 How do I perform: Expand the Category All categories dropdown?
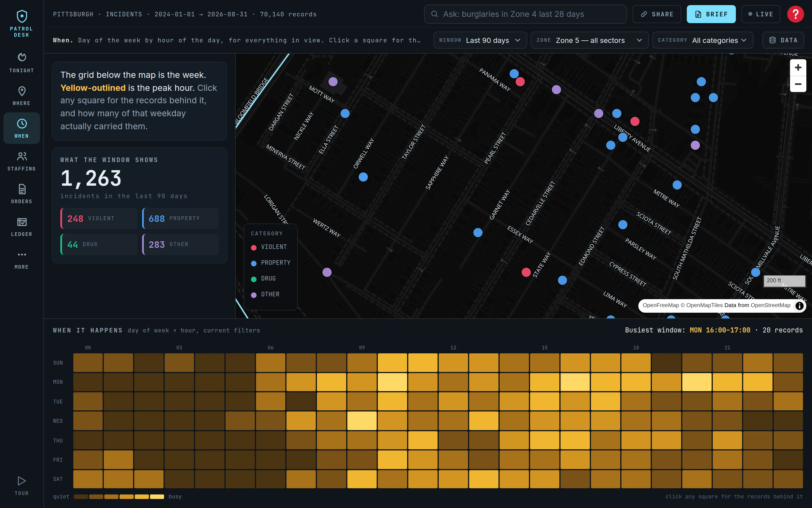click(703, 40)
